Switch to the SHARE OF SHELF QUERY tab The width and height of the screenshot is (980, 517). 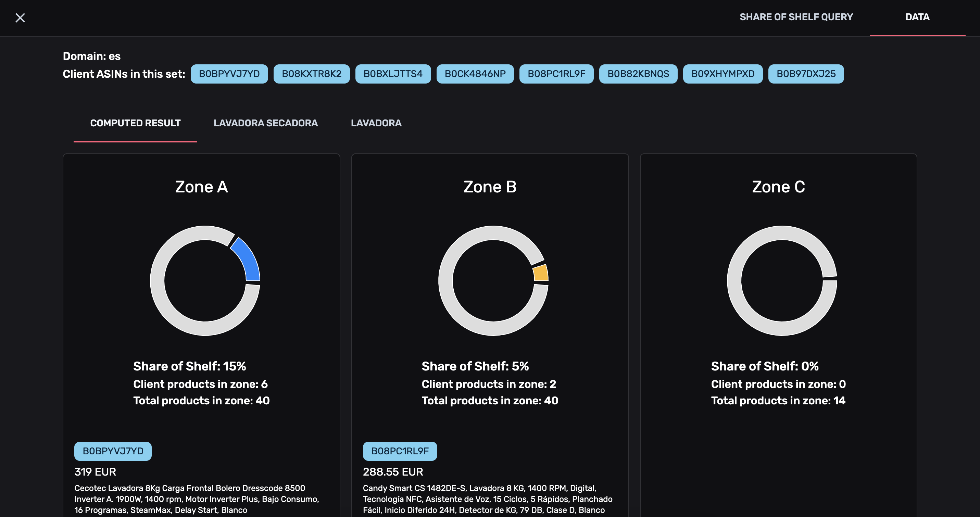[796, 17]
